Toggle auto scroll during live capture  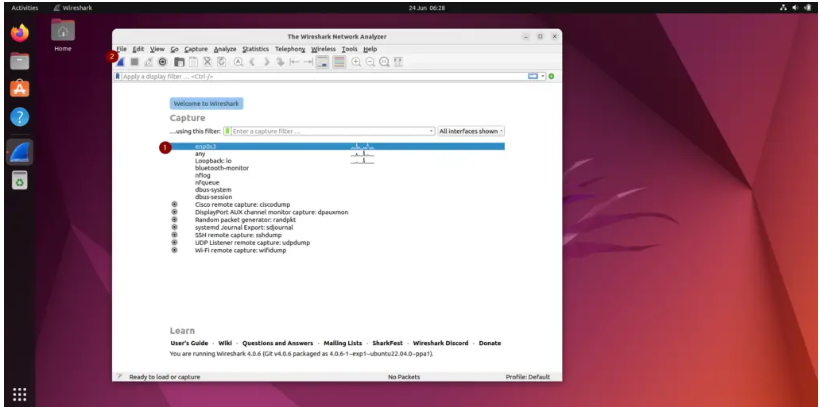[323, 62]
